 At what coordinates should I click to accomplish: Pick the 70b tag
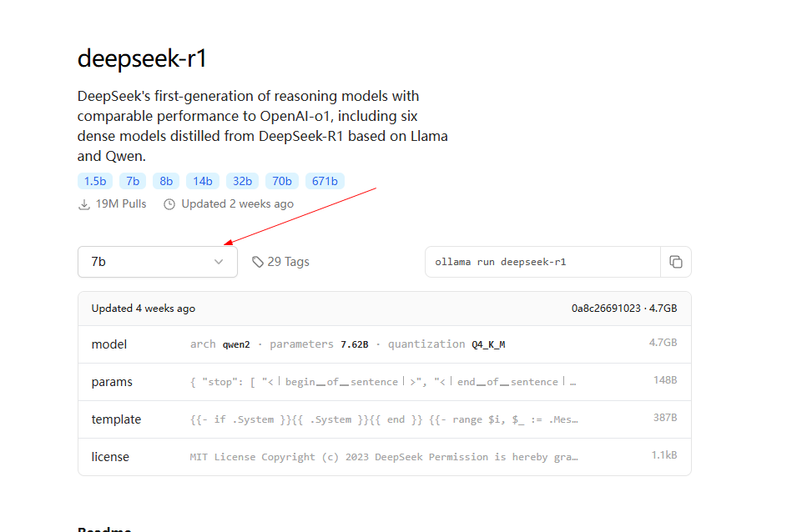[282, 181]
